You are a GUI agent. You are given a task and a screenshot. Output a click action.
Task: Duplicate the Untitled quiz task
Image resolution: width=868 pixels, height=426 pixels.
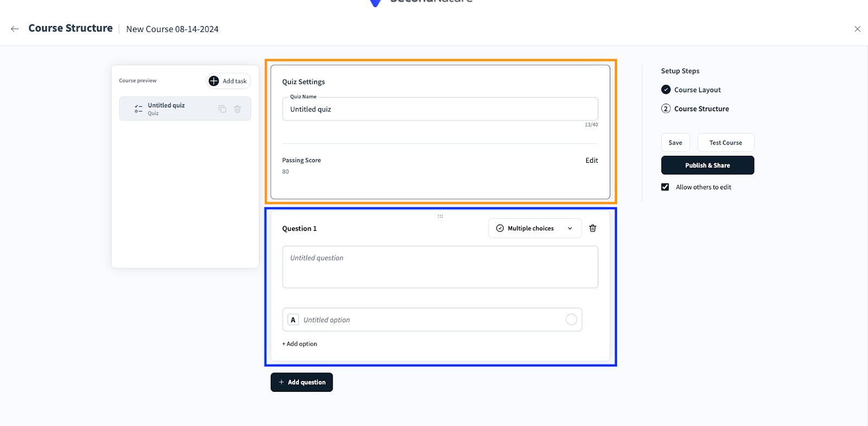(222, 109)
